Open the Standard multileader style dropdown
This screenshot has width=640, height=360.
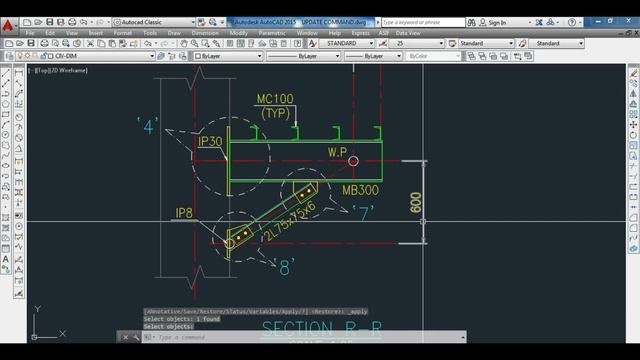click(x=580, y=43)
